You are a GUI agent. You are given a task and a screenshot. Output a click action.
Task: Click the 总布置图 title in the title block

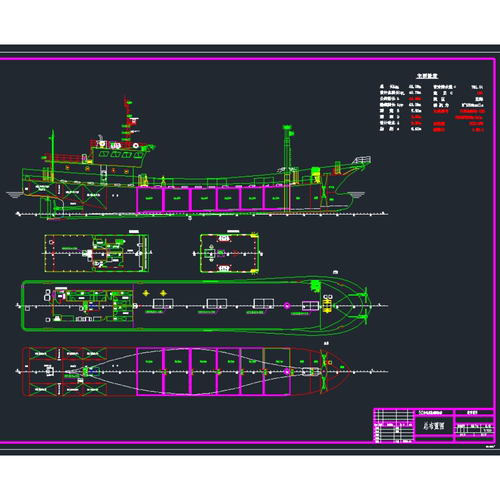[434, 426]
